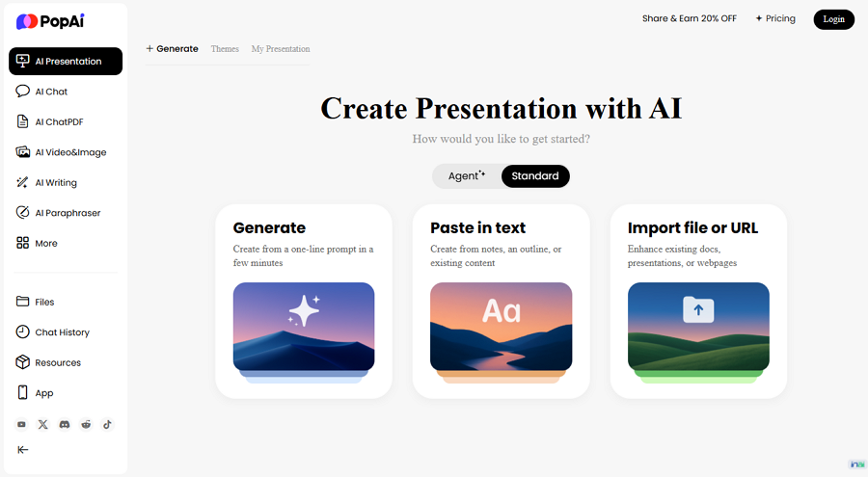Click the AI Chat speech bubble icon
This screenshot has width=868, height=477.
tap(23, 91)
